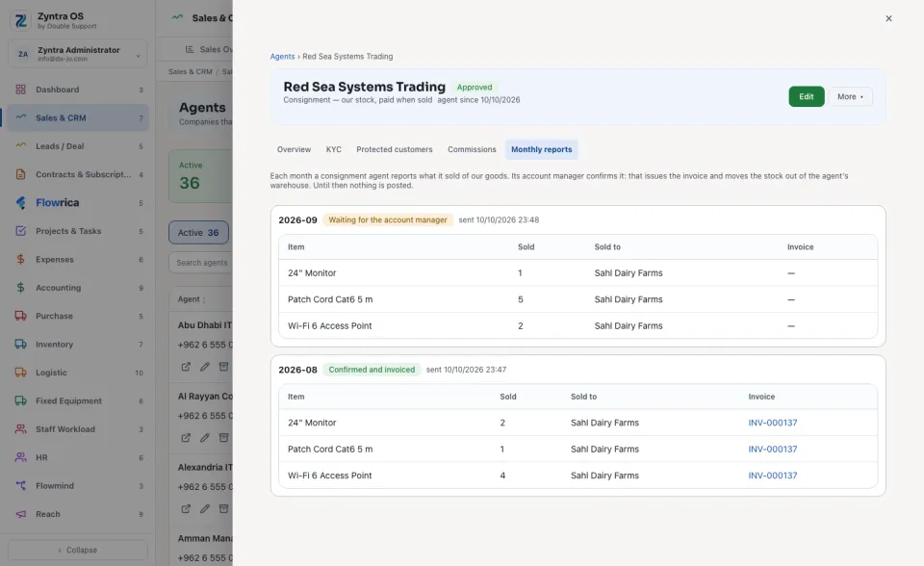Click the Sales & CRM chart icon
This screenshot has height=566, width=924.
pos(20,117)
